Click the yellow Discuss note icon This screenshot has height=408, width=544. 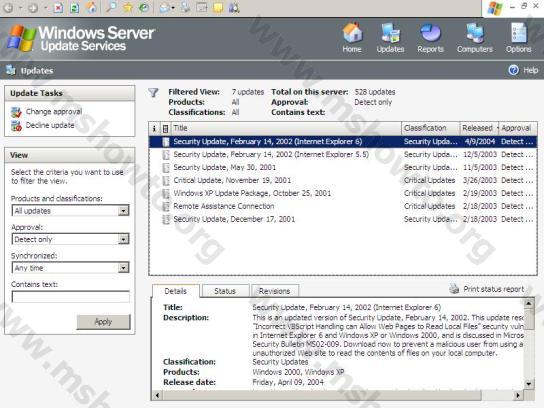click(218, 8)
